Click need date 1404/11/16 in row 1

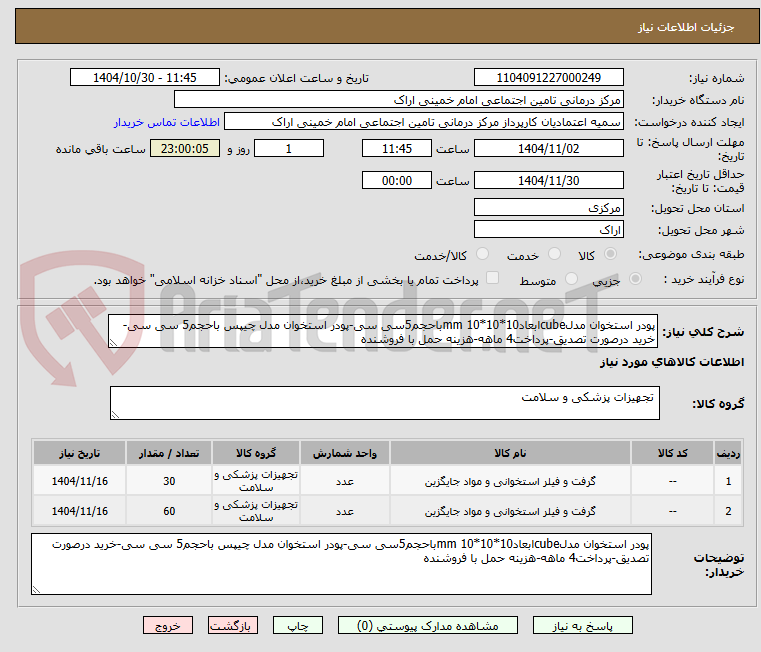tap(80, 481)
